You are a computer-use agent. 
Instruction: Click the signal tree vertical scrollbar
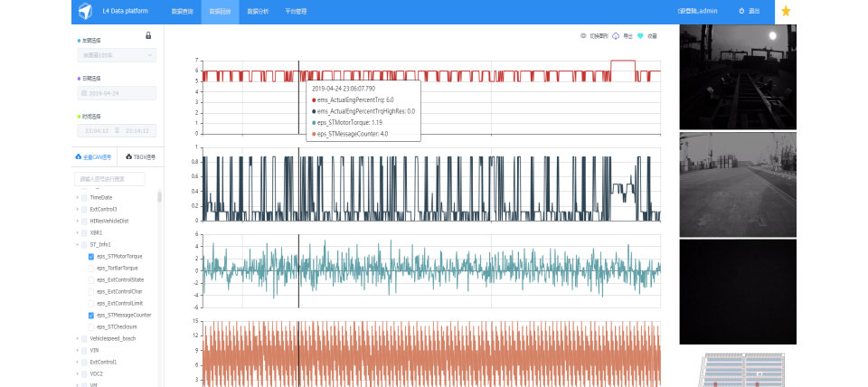tap(160, 197)
